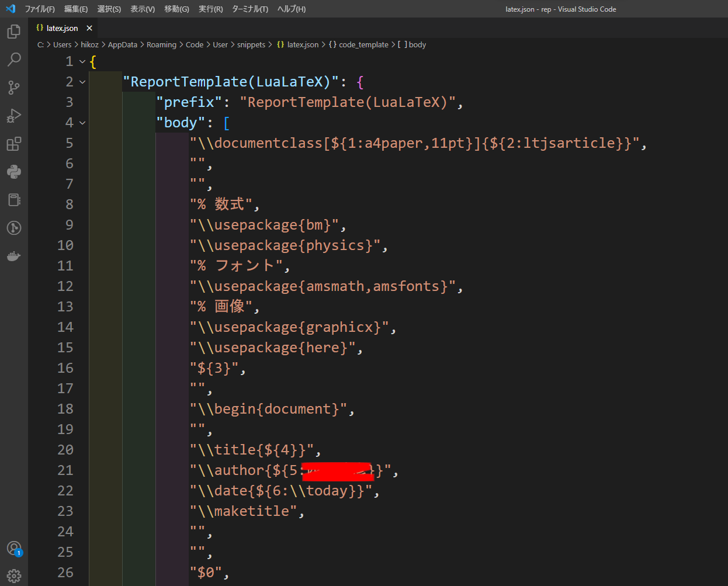The height and width of the screenshot is (586, 728).
Task: Open the Python sidebar icon
Action: 14,172
